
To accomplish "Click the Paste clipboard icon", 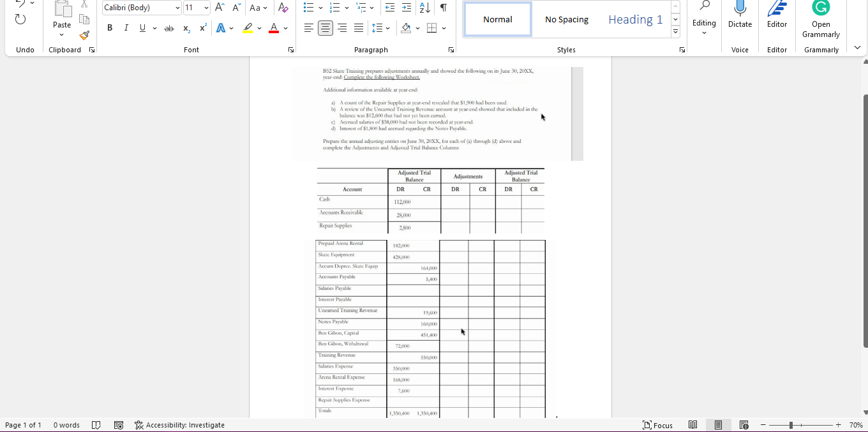I will tap(62, 9).
